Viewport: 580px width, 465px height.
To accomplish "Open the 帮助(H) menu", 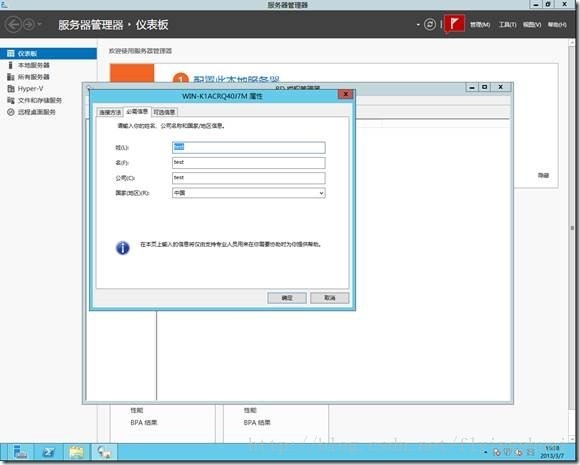I will (x=557, y=25).
